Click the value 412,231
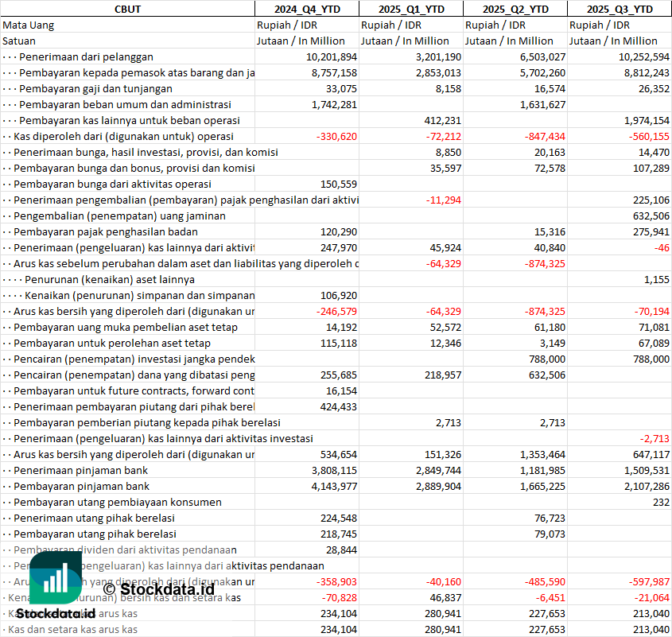Viewport: 672px width, 637px height. pos(443,120)
